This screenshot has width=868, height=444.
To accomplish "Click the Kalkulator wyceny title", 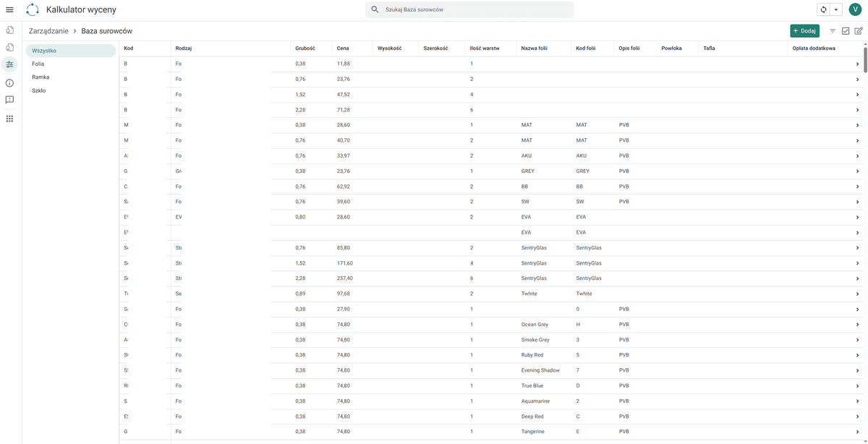I will tap(81, 10).
